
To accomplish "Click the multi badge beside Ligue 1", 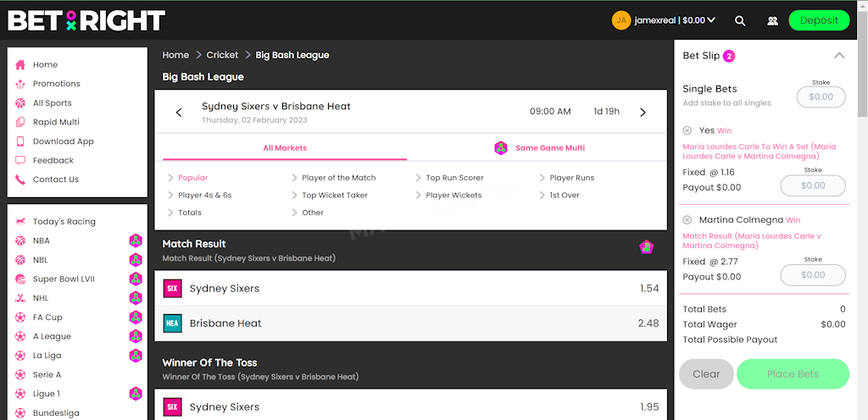I will tap(136, 394).
